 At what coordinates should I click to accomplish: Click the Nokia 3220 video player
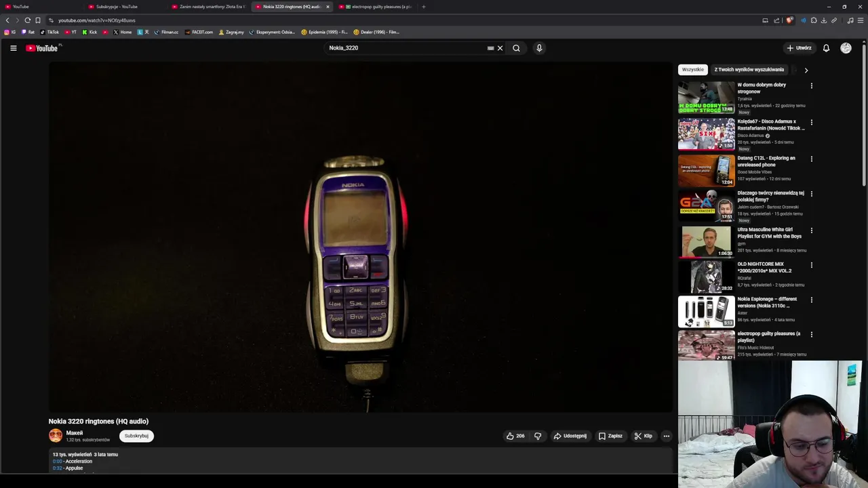tap(360, 237)
